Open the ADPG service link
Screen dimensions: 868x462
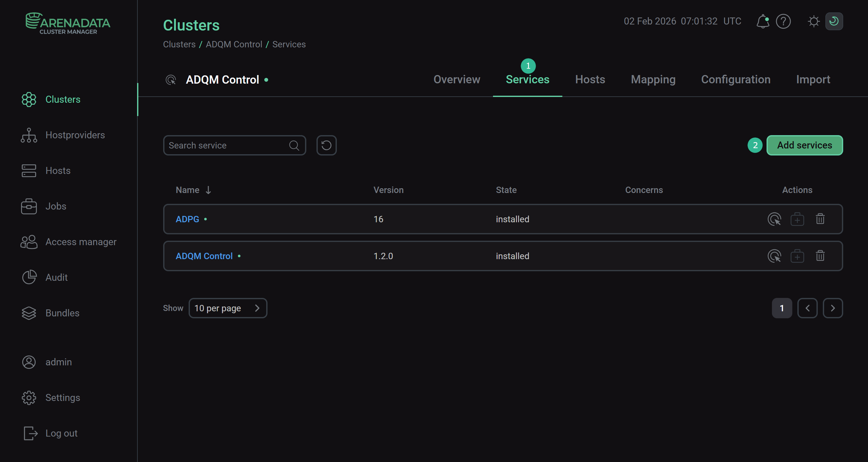click(187, 219)
